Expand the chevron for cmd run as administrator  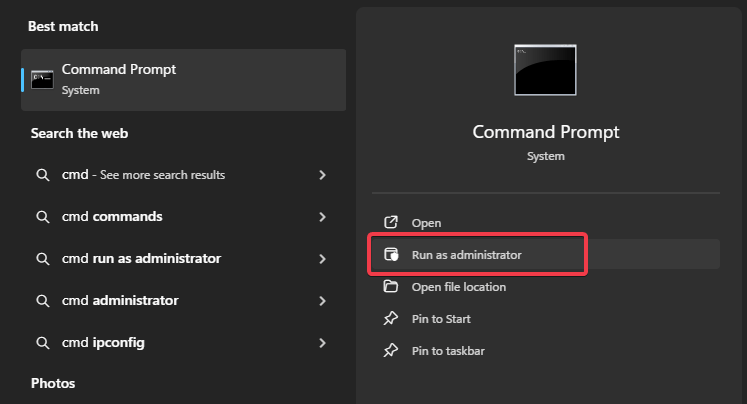pos(322,259)
